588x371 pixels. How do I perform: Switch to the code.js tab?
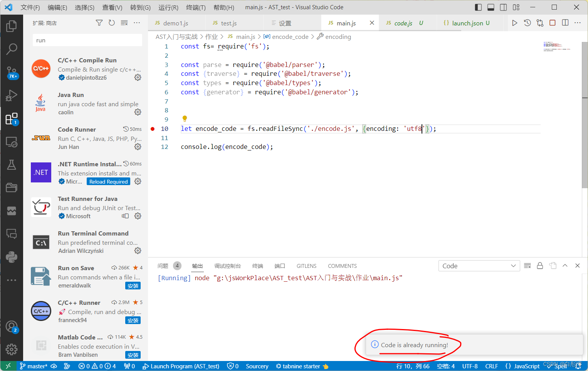(408, 23)
